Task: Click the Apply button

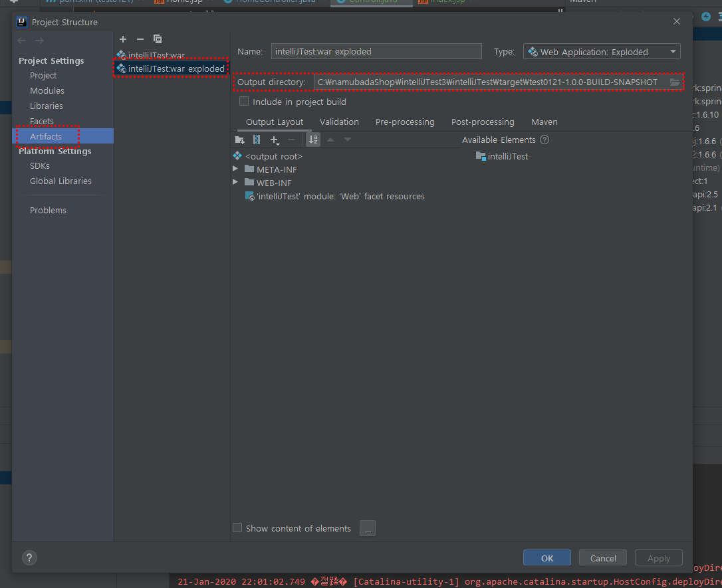Action: coord(658,557)
